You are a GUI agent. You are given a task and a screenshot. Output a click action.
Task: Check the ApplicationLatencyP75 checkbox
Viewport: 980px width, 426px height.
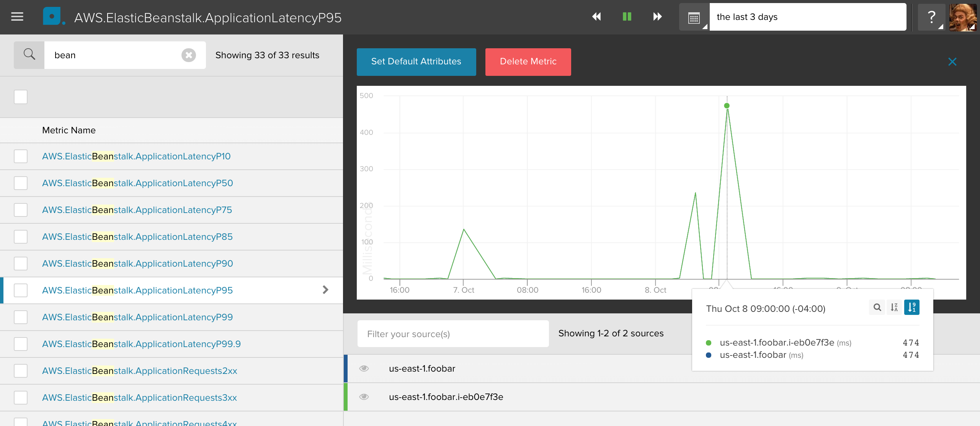pos(21,210)
